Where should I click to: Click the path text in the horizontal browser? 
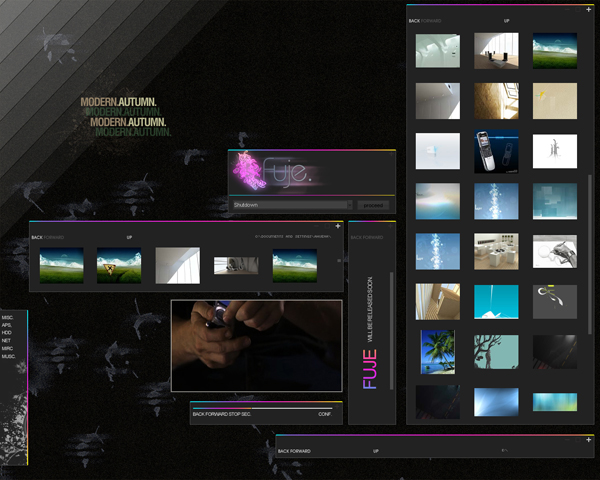coord(293,237)
